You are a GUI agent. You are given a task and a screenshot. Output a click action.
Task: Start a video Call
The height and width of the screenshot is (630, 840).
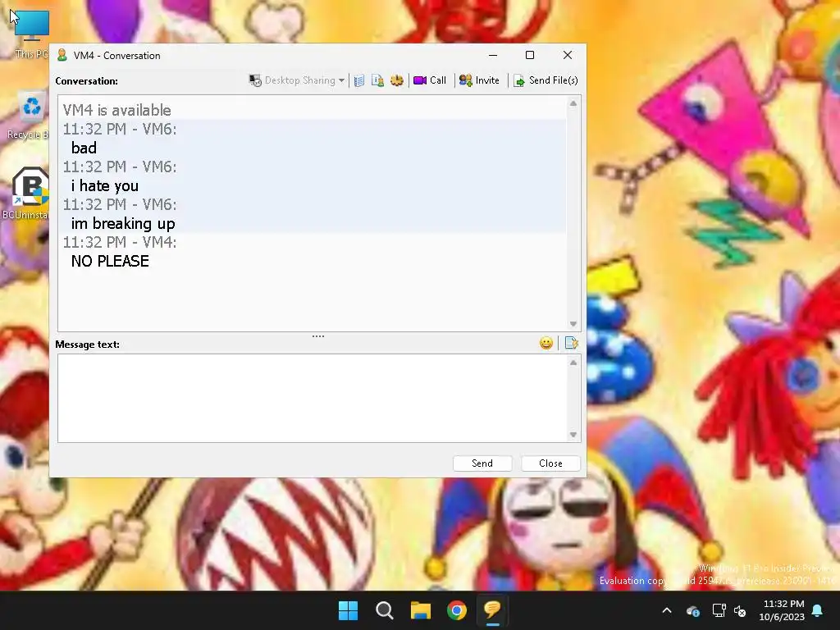pyautogui.click(x=430, y=80)
